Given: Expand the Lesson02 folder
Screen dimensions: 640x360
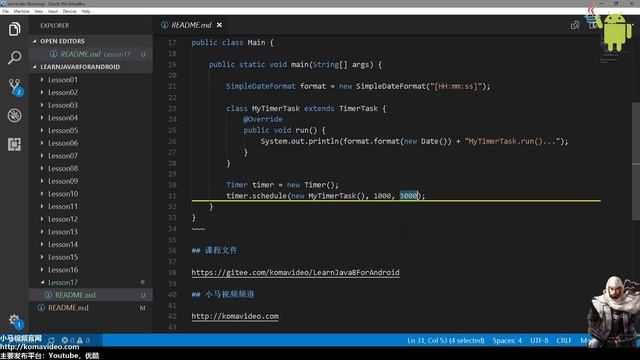Looking at the screenshot, I should [91, 93].
